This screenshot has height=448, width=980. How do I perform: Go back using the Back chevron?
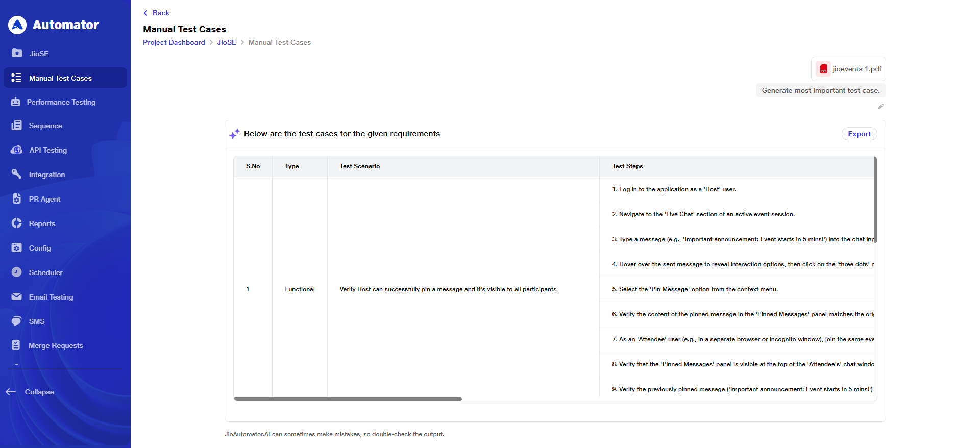(146, 13)
